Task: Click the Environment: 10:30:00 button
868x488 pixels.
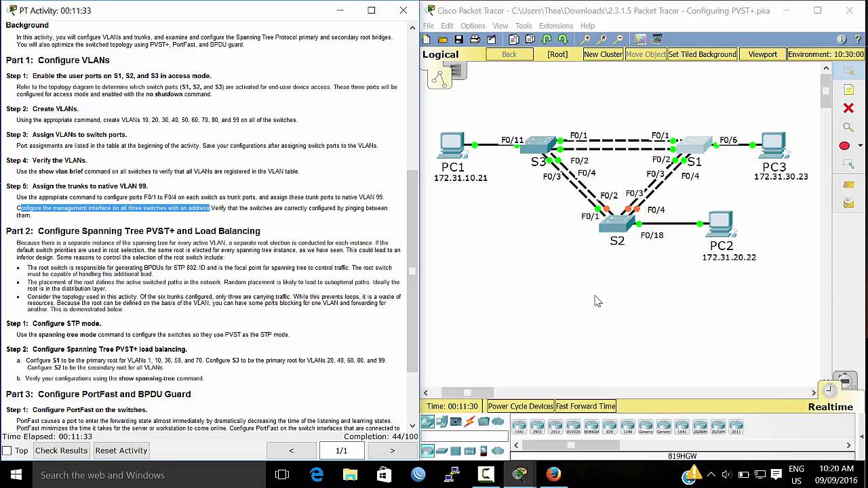Action: coord(826,54)
